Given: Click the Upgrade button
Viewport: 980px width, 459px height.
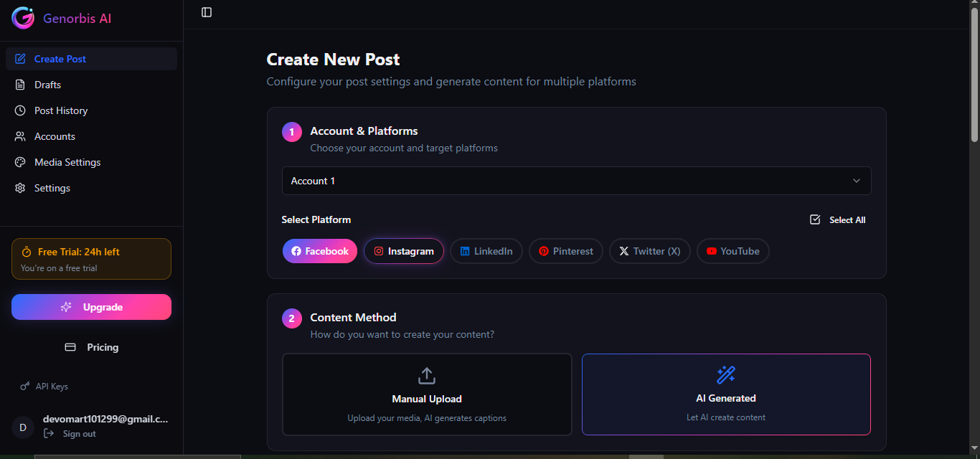Looking at the screenshot, I should [91, 306].
